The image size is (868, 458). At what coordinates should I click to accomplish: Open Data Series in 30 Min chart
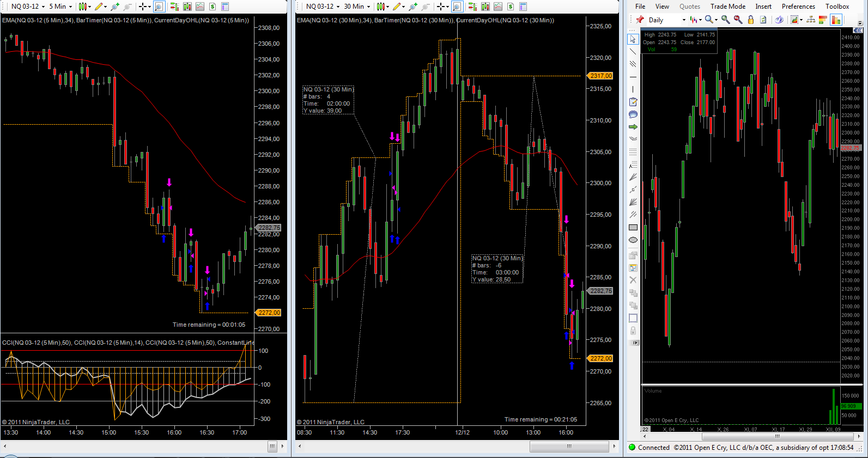485,7
